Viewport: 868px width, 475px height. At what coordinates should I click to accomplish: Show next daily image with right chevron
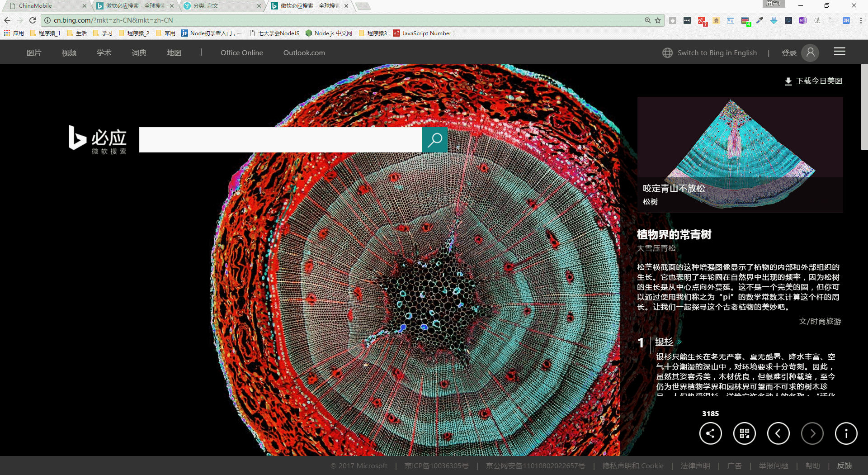(x=812, y=433)
